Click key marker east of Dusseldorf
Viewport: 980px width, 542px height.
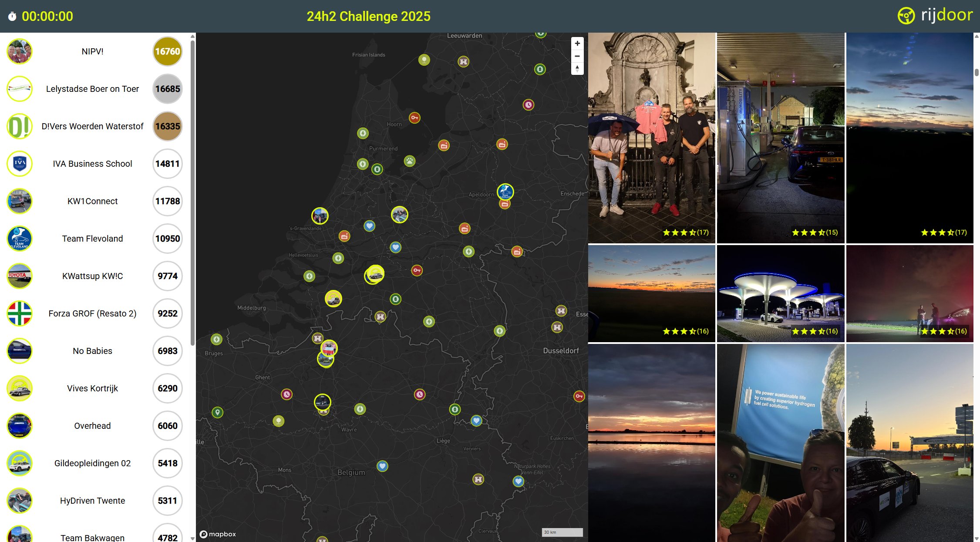click(x=579, y=396)
